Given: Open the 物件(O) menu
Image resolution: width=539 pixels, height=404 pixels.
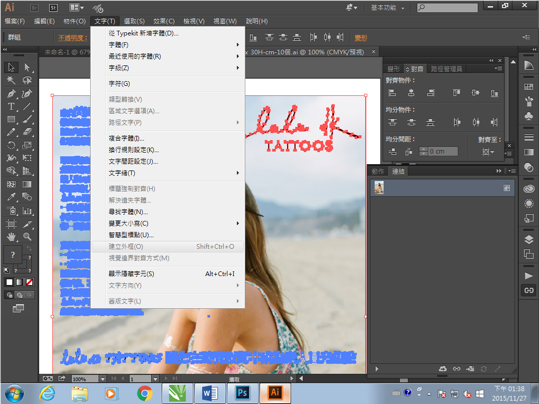Looking at the screenshot, I should click(x=75, y=21).
